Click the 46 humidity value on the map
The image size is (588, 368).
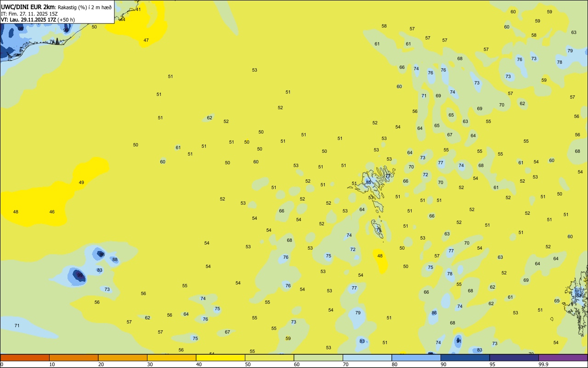pos(52,212)
